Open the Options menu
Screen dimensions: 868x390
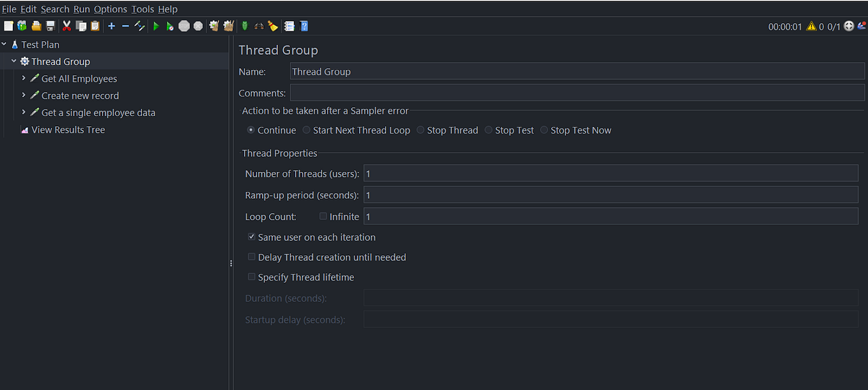(x=110, y=9)
